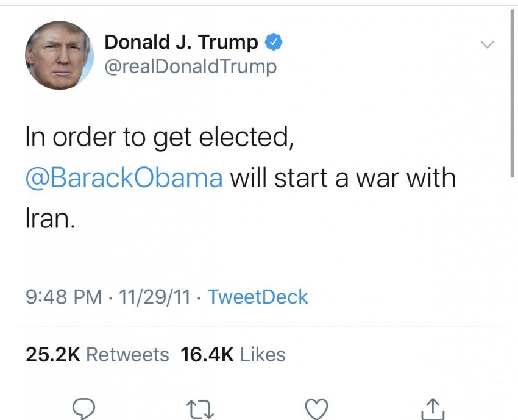Click the retweet arrows icon
Image resolution: width=518 pixels, height=420 pixels.
coord(200,409)
